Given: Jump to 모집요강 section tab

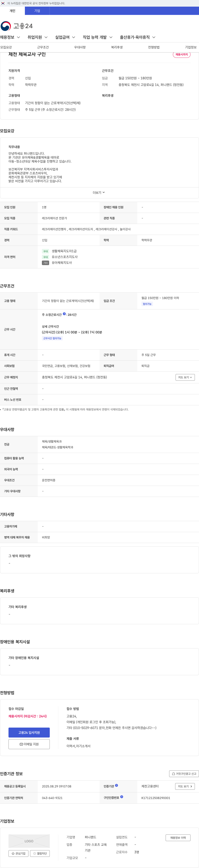Looking at the screenshot, I should pyautogui.click(x=6, y=47).
